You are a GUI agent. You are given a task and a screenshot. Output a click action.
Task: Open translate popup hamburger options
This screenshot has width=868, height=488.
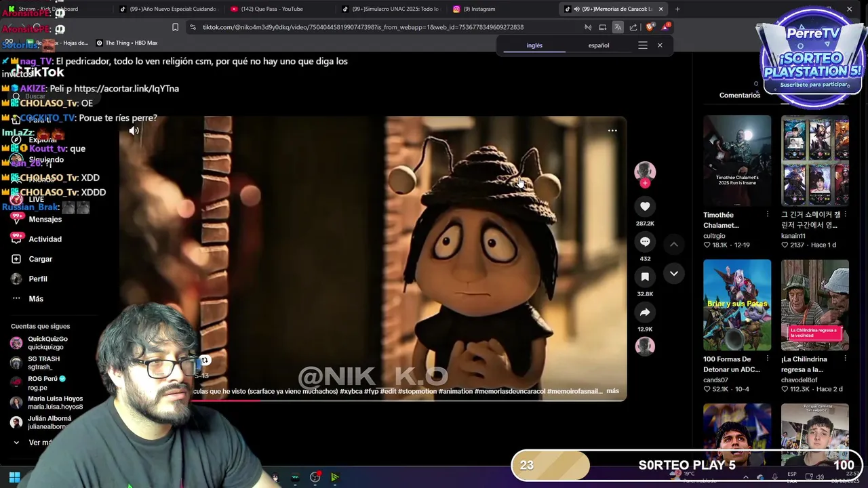point(643,45)
